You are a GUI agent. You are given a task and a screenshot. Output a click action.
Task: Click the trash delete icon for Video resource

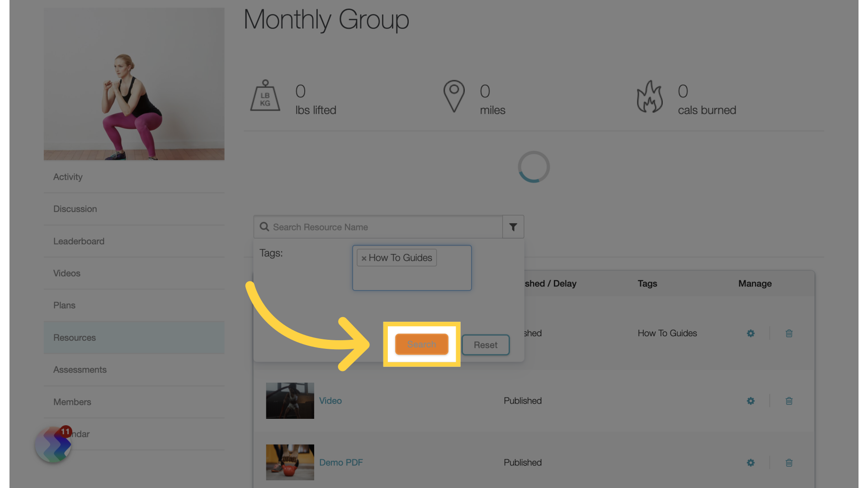[789, 400]
